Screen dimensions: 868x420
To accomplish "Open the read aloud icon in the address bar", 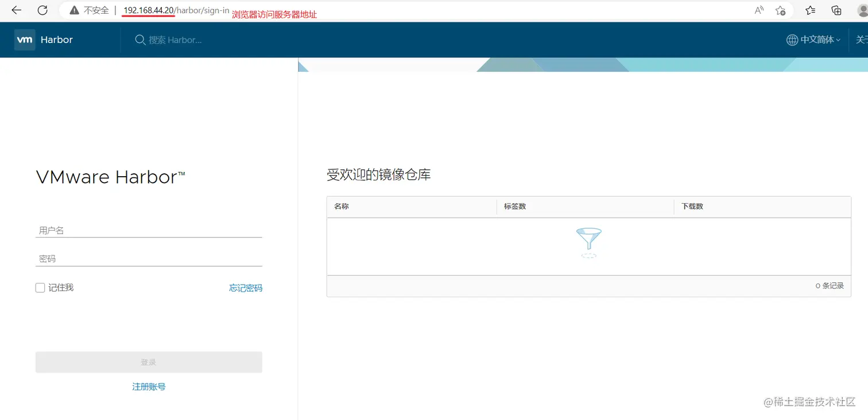I will (x=759, y=10).
